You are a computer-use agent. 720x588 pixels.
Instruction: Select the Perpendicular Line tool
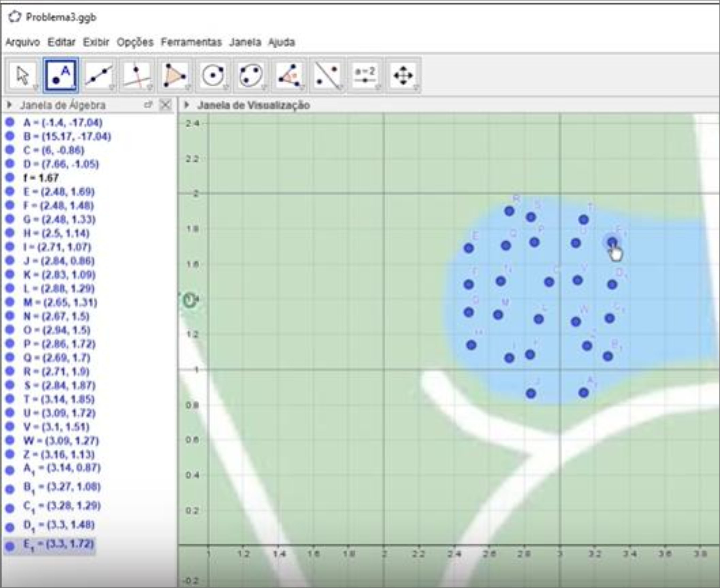pos(137,75)
